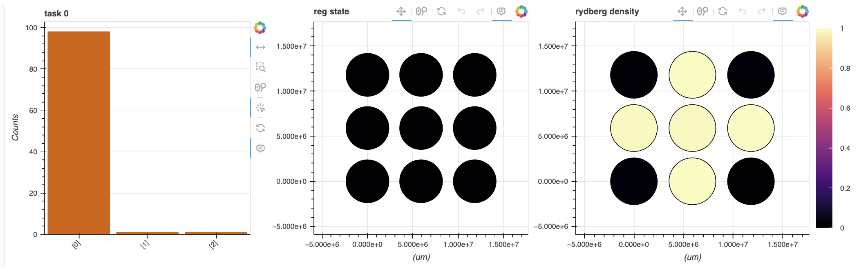Select the short [2] bar in task 0

click(x=216, y=233)
